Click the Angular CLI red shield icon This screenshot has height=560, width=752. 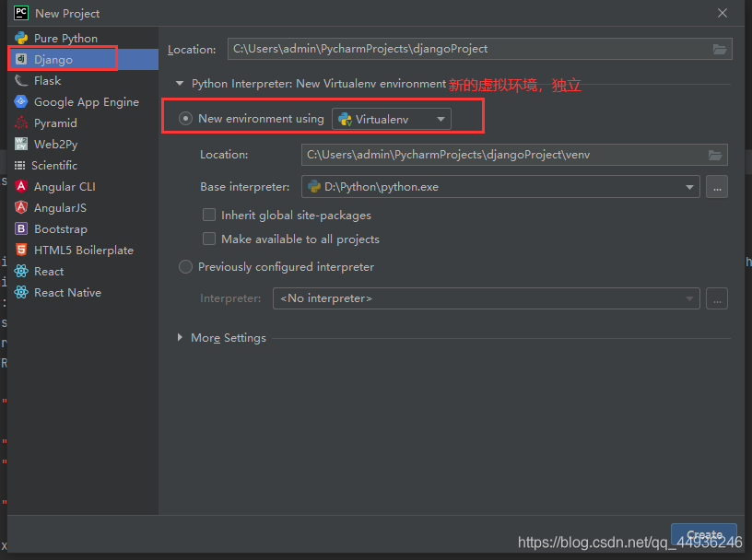pyautogui.click(x=21, y=186)
